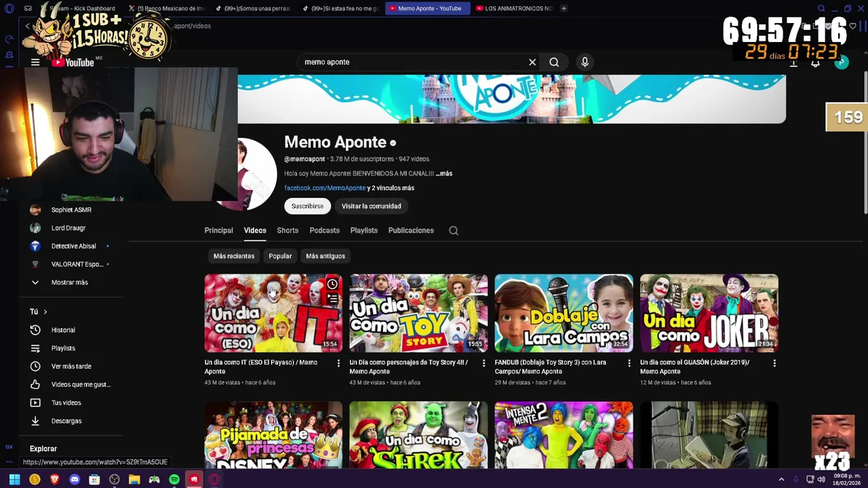
Task: Open the volume control in system tray
Action: click(821, 479)
